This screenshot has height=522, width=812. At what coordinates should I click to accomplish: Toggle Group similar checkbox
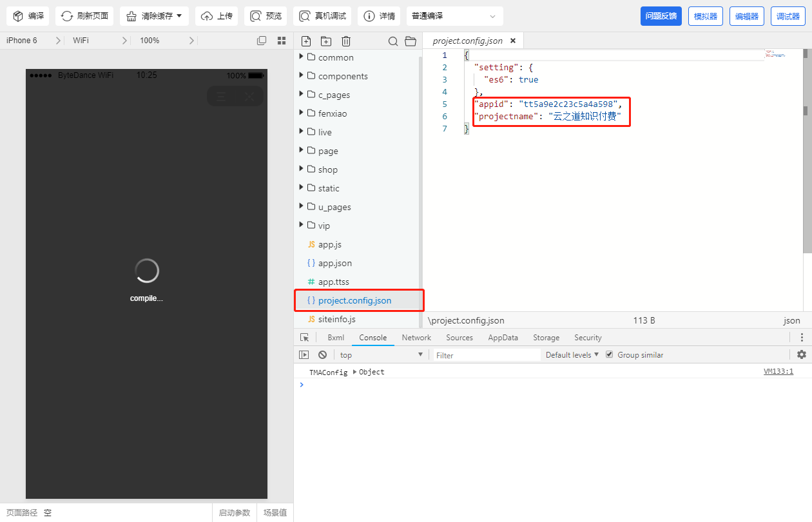(609, 355)
